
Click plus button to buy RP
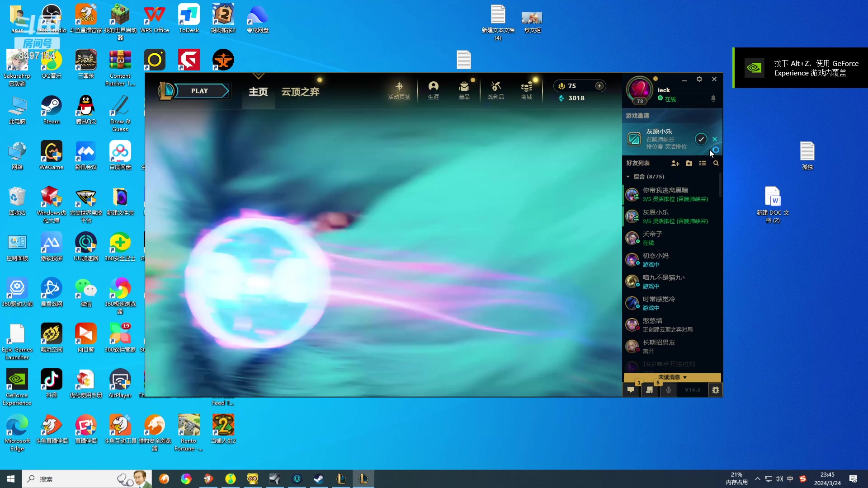pyautogui.click(x=599, y=86)
